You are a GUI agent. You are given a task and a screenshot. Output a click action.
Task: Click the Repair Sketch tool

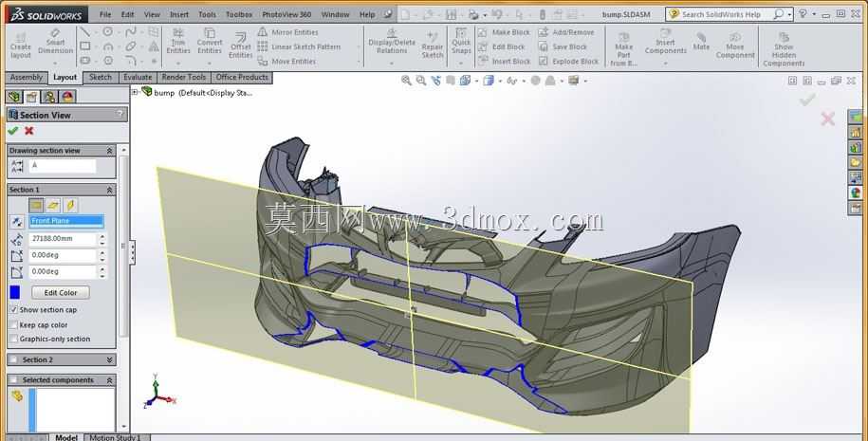click(433, 45)
